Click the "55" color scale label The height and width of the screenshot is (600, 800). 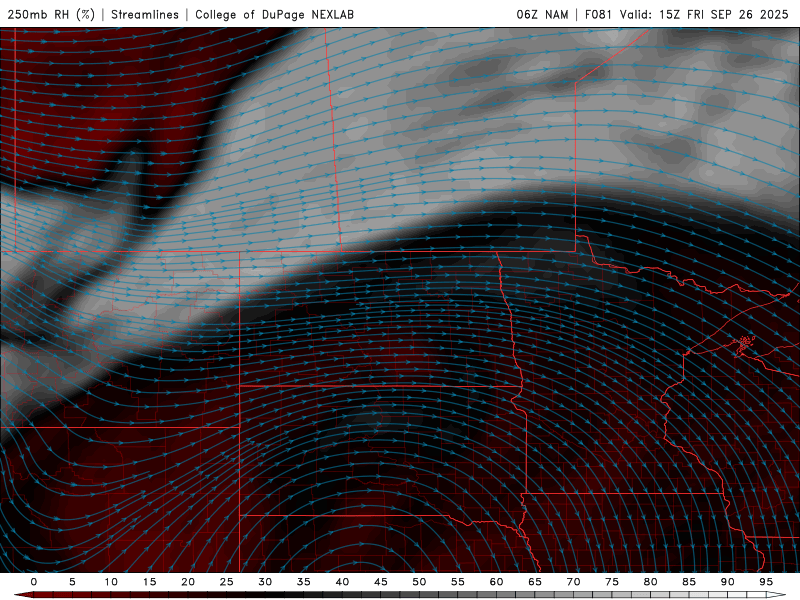pos(458,582)
